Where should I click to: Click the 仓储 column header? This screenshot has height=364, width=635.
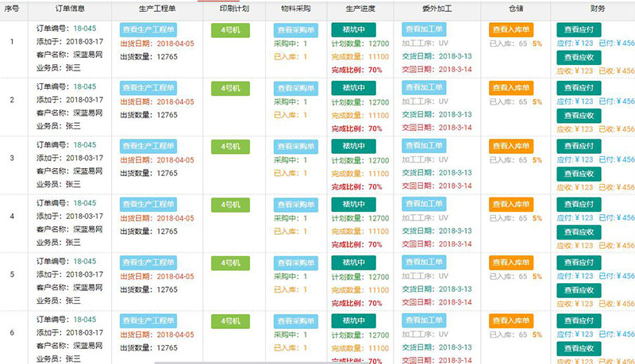click(x=516, y=9)
